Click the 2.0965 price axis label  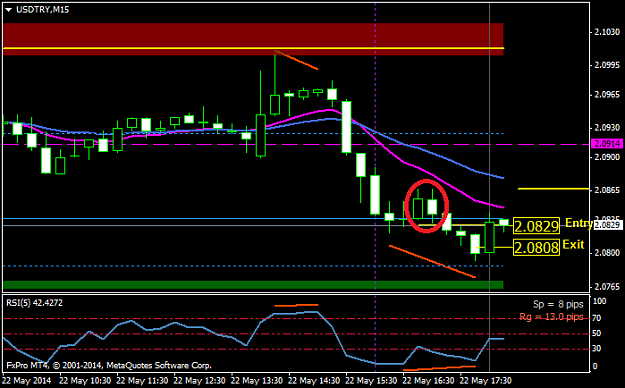[607, 95]
